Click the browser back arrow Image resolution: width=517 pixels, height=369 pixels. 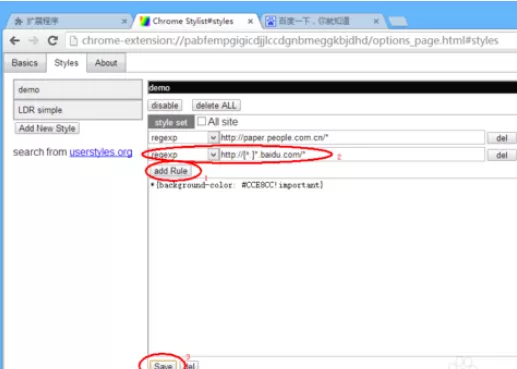[15, 41]
